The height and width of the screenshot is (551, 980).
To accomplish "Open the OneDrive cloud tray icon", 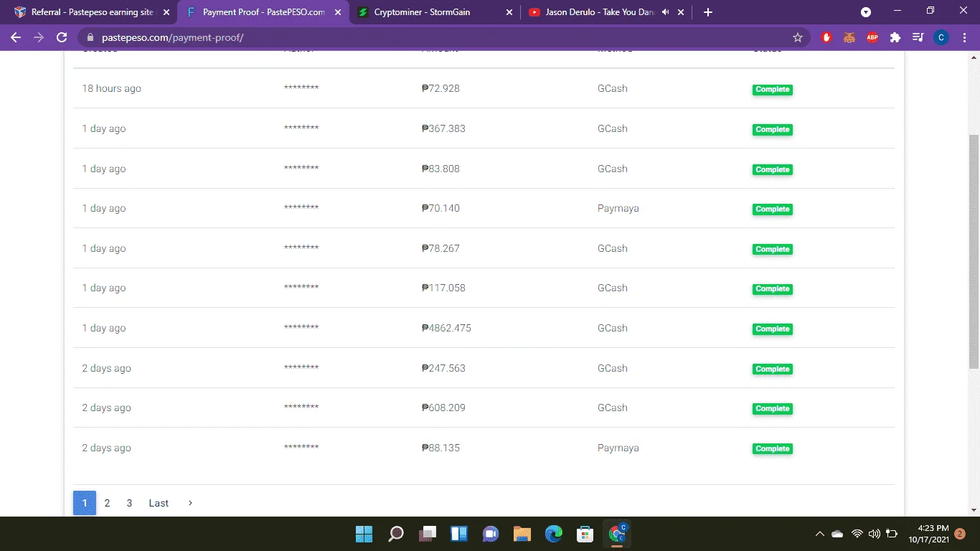I will coord(837,534).
